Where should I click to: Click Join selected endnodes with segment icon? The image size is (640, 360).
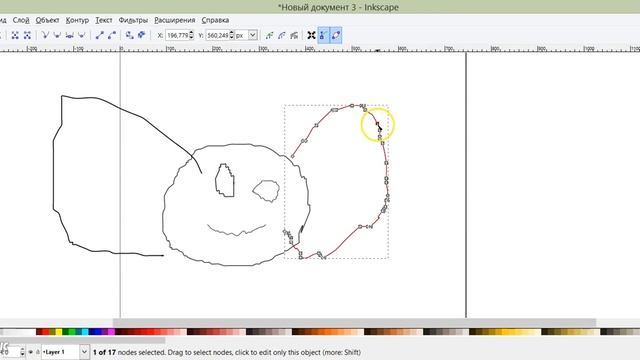(15, 36)
